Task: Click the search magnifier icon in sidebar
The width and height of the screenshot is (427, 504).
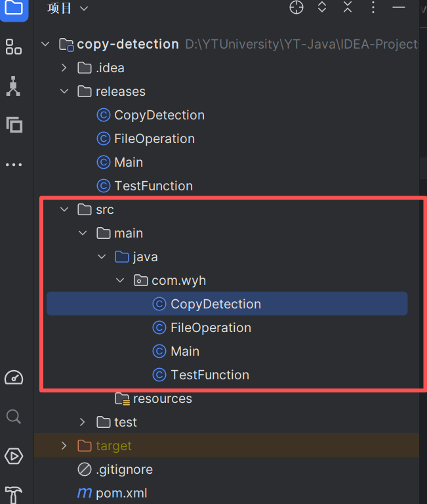Action: (14, 416)
